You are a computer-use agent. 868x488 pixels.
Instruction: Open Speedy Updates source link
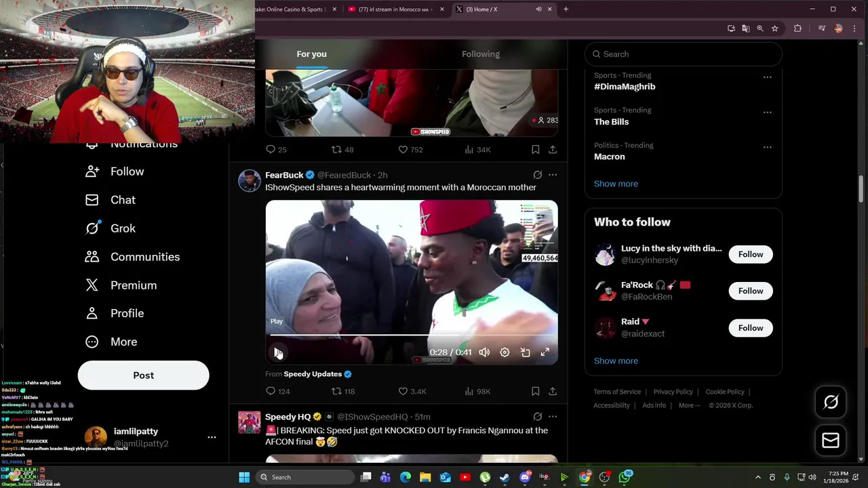(317, 374)
